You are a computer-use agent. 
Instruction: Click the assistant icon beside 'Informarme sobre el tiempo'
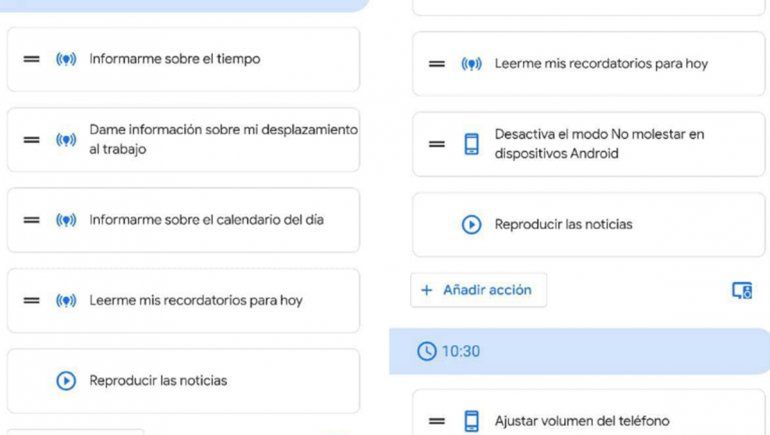point(66,59)
